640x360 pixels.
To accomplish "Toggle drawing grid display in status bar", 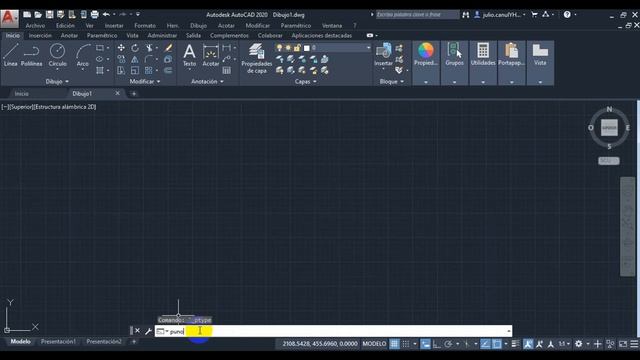I will [394, 344].
